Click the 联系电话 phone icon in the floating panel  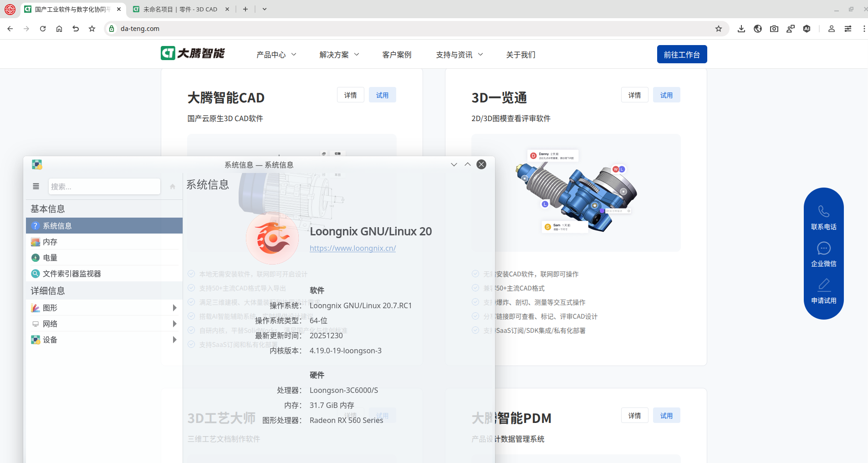824,211
